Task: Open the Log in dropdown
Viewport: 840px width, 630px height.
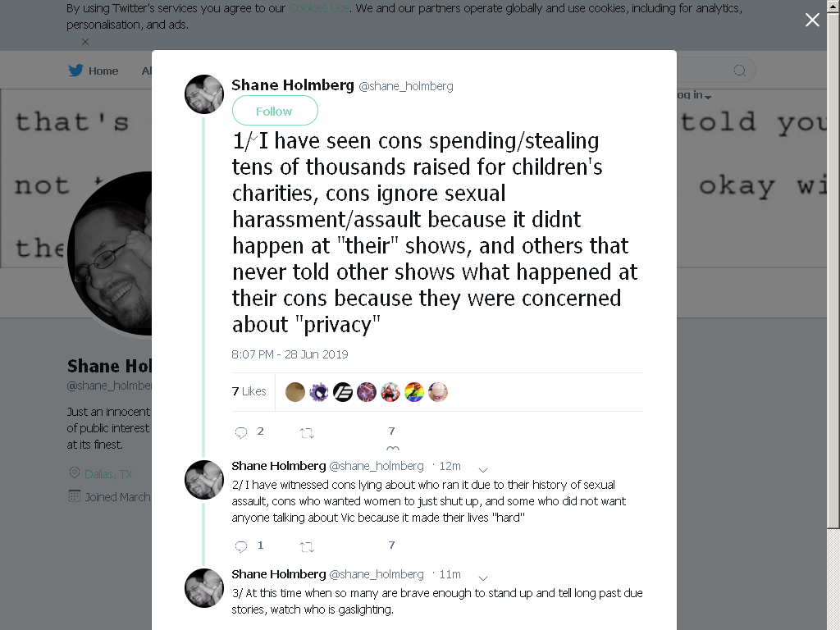Action: (694, 95)
